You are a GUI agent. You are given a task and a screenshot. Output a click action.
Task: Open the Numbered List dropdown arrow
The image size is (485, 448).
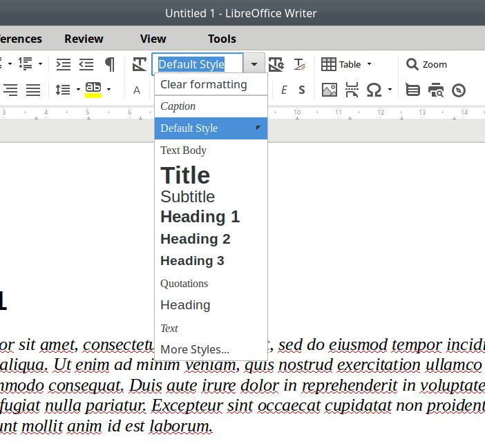point(40,64)
